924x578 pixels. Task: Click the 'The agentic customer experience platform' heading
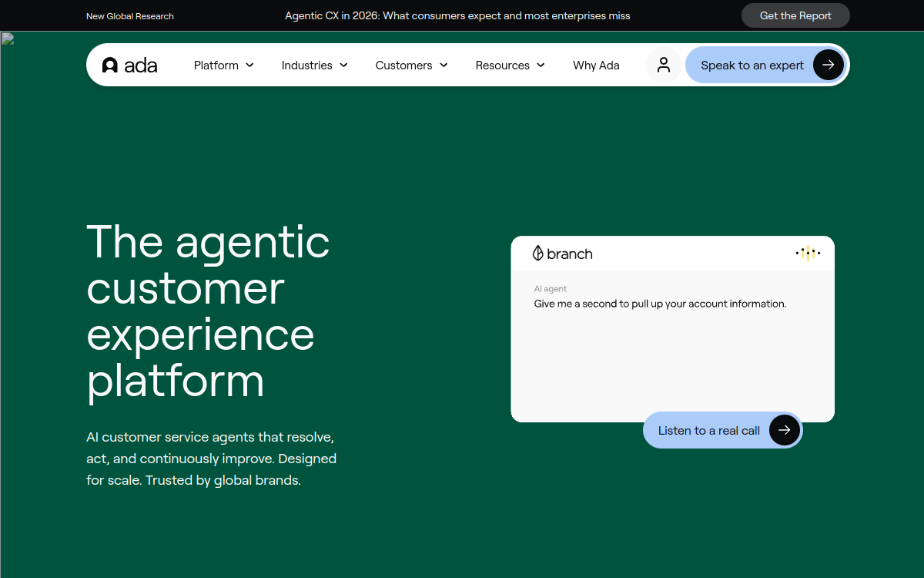(x=209, y=311)
